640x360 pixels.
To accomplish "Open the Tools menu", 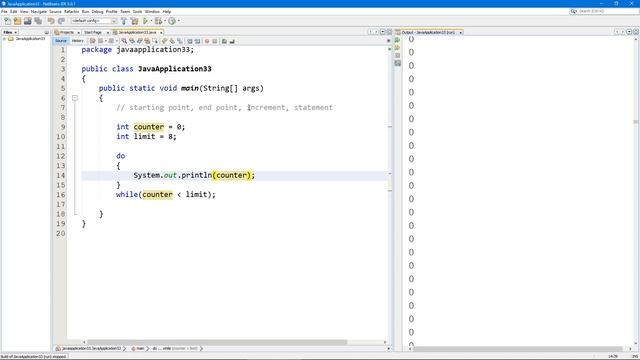I will 137,11.
